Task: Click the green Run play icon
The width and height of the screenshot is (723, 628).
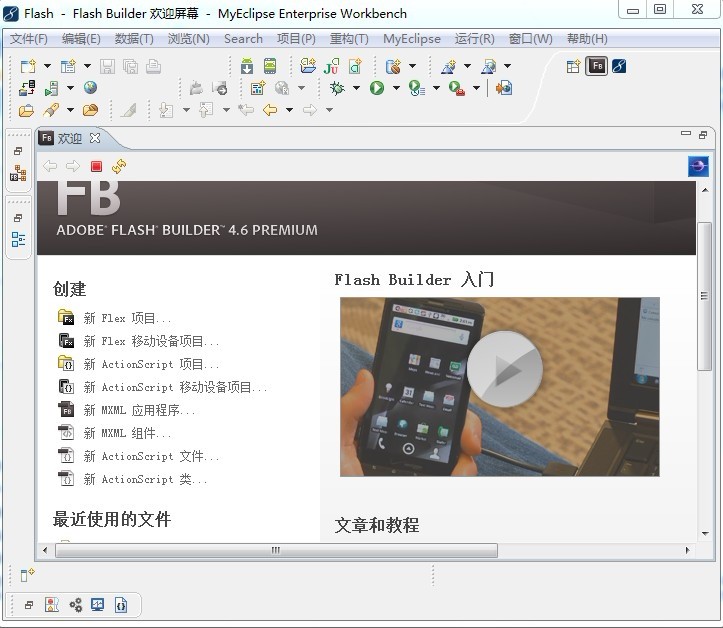Action: tap(377, 88)
